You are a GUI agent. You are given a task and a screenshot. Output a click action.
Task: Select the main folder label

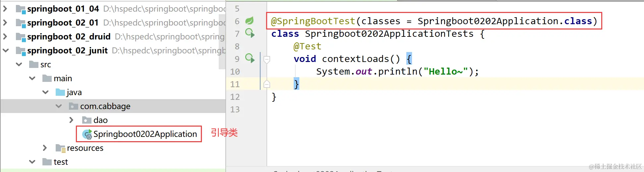point(63,79)
